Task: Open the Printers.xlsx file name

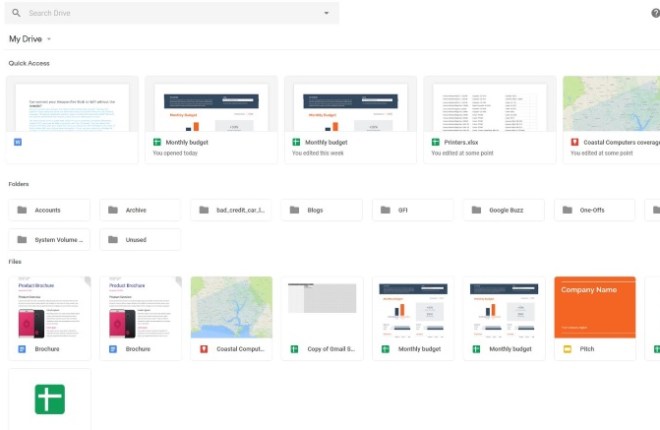Action: tap(461, 142)
